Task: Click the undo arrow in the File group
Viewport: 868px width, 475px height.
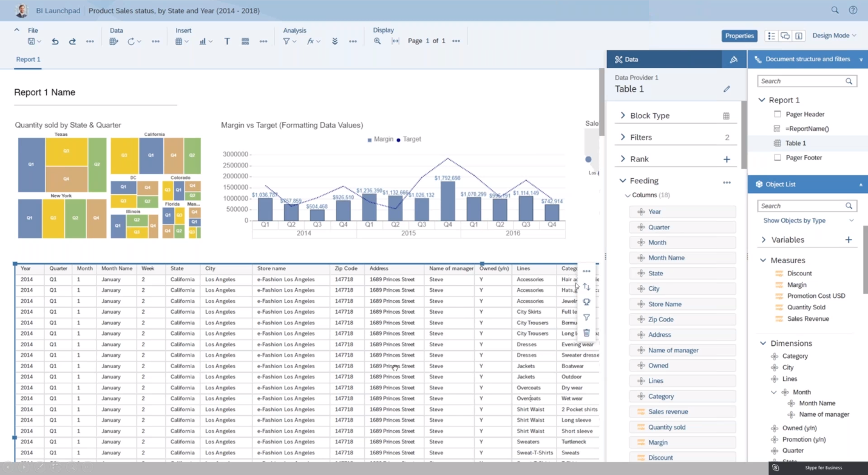Action: [x=55, y=41]
